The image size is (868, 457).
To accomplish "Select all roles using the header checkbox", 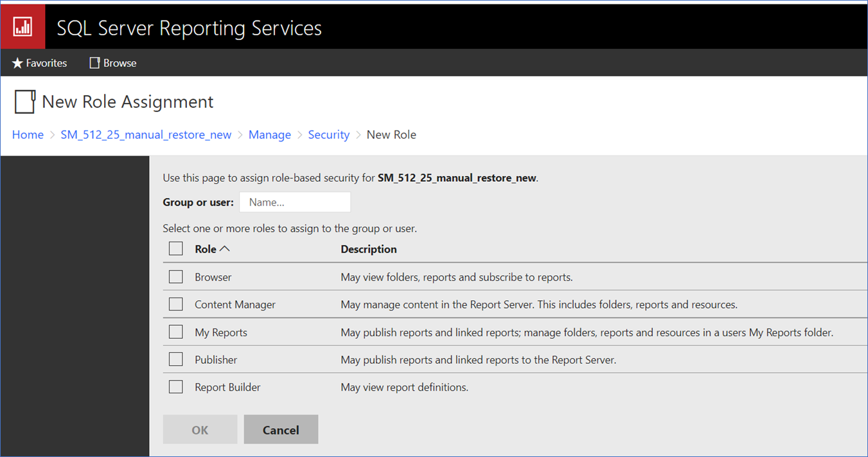I will pyautogui.click(x=175, y=248).
